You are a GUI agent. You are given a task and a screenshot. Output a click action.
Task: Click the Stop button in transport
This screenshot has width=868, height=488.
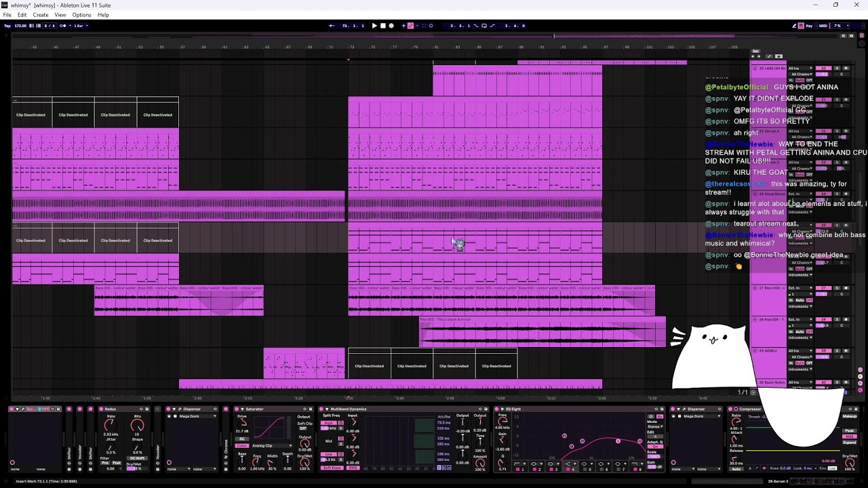(x=383, y=26)
